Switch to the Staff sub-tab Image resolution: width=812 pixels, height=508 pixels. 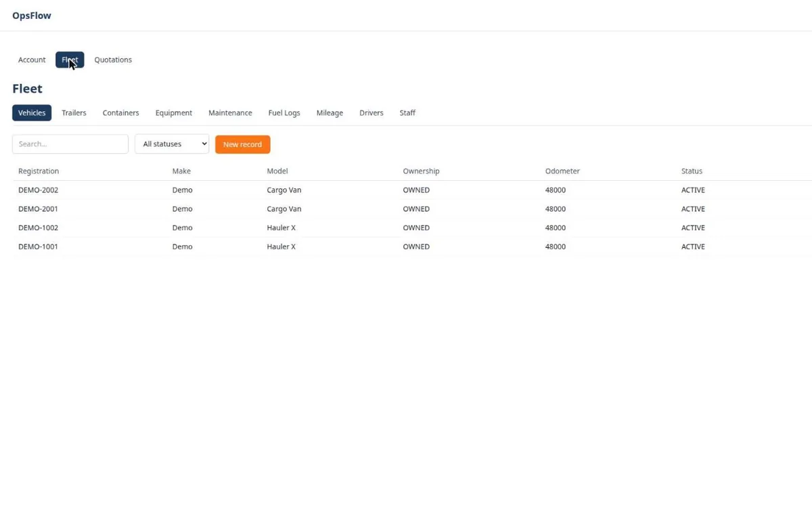tap(407, 113)
